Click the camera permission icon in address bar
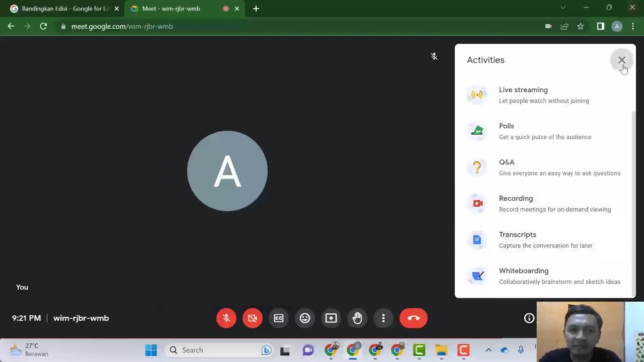The image size is (644, 362). [548, 26]
